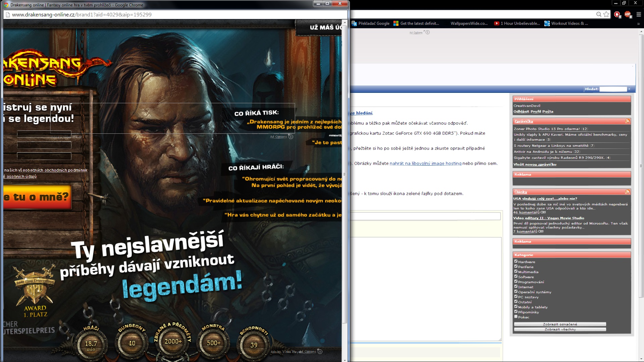Open the Chrome hamburger menu
The height and width of the screenshot is (362, 644).
(639, 14)
